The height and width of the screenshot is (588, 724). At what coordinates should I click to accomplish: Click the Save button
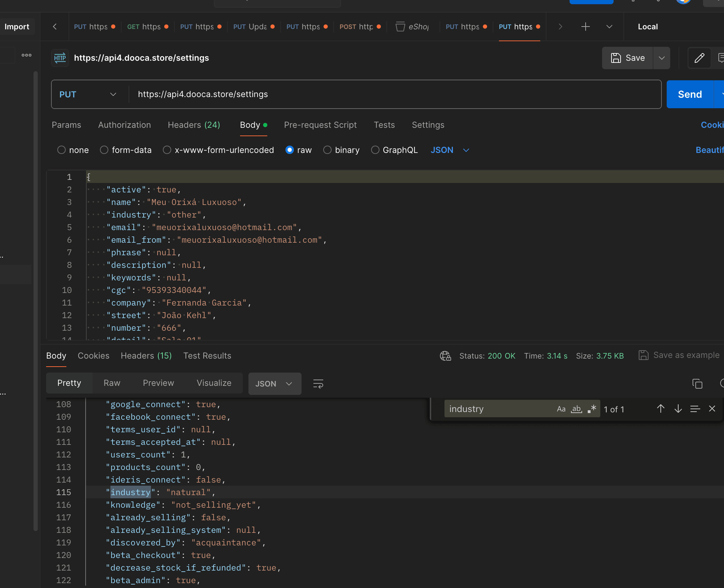628,58
